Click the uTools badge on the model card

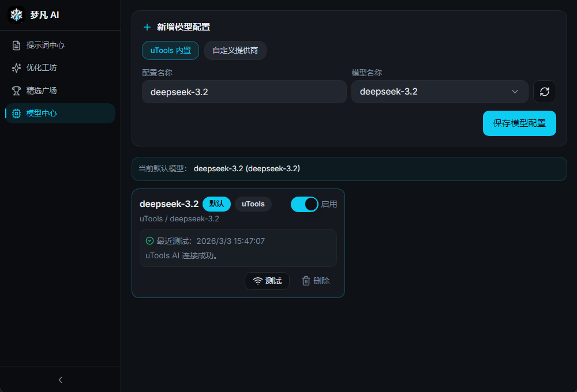click(x=253, y=204)
